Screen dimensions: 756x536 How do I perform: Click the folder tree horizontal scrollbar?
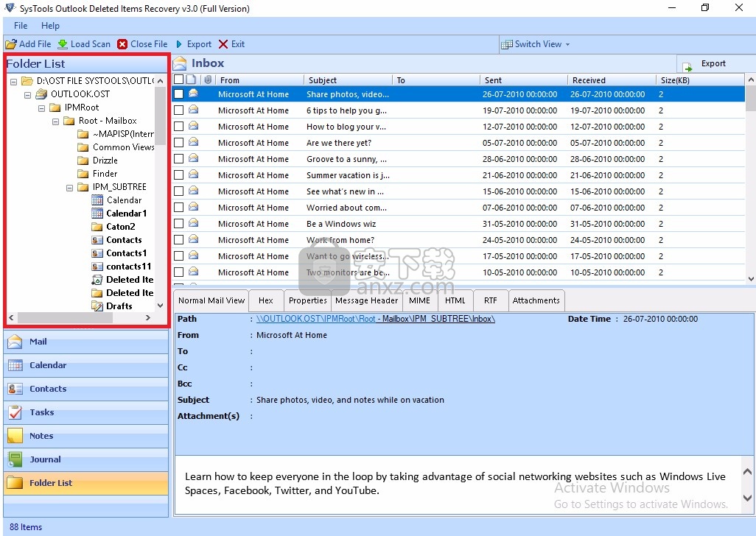coord(65,317)
